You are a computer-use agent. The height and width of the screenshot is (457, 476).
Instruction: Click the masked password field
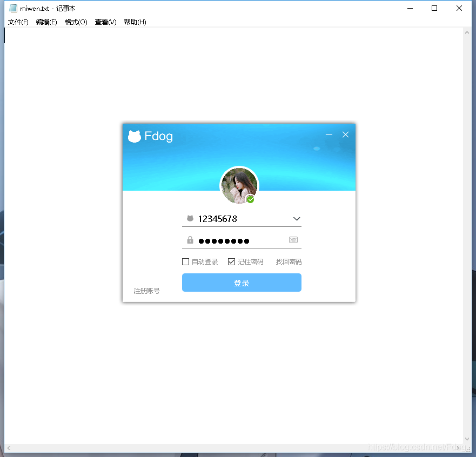(242, 240)
